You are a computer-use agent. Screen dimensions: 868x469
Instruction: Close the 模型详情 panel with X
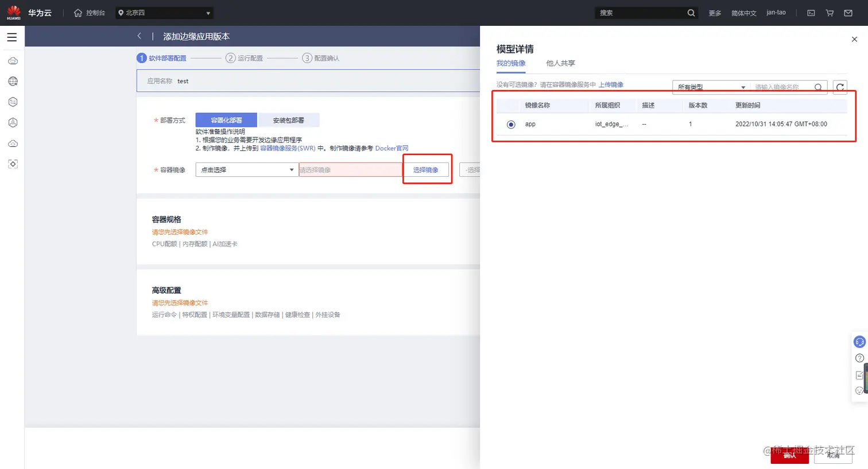tap(854, 39)
